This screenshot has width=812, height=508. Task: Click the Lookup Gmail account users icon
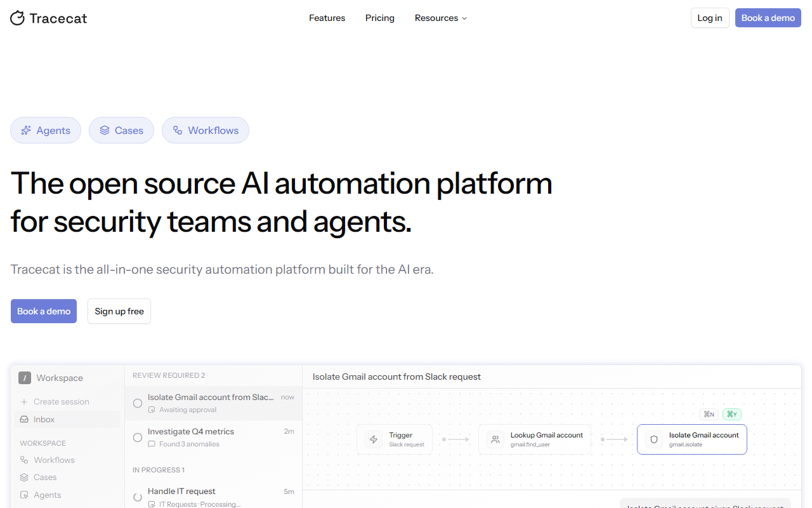[495, 439]
